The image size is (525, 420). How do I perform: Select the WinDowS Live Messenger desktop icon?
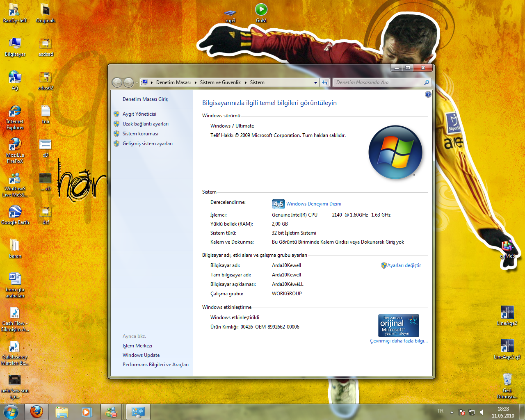point(15,185)
